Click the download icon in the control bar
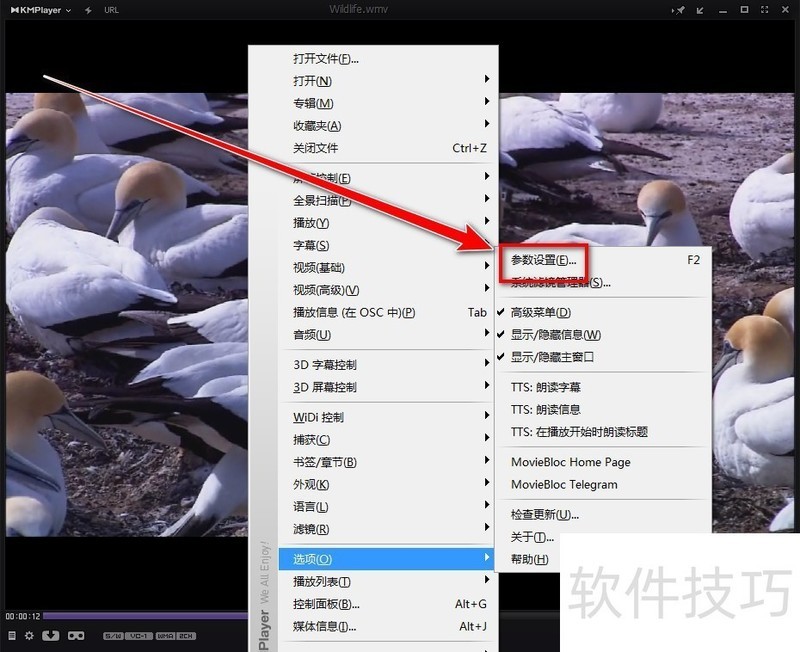 (51, 635)
